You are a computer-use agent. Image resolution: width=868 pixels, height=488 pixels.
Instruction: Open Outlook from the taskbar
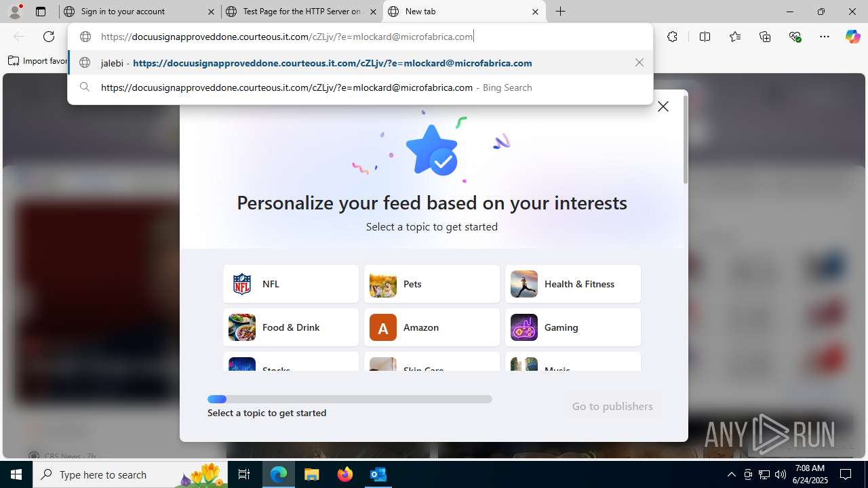click(378, 474)
